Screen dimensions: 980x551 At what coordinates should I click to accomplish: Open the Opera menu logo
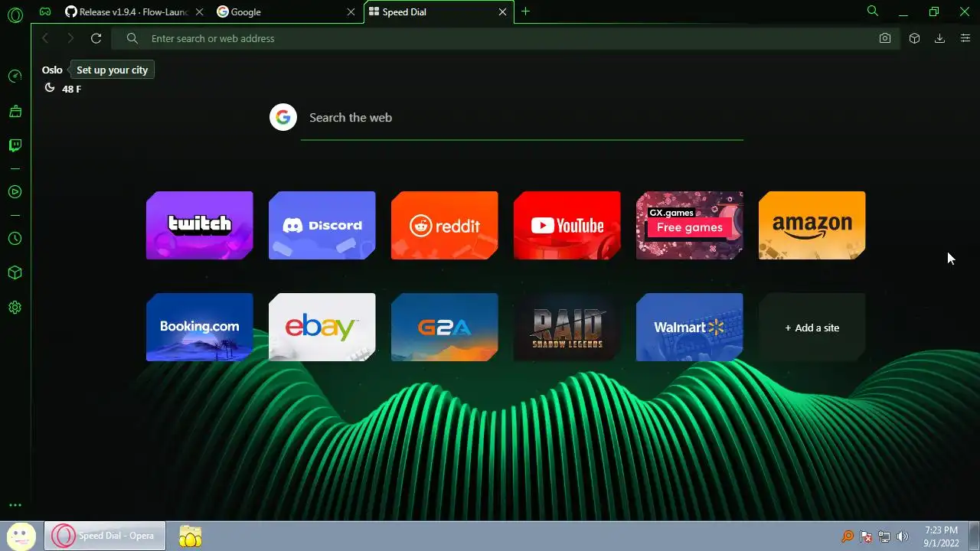15,15
